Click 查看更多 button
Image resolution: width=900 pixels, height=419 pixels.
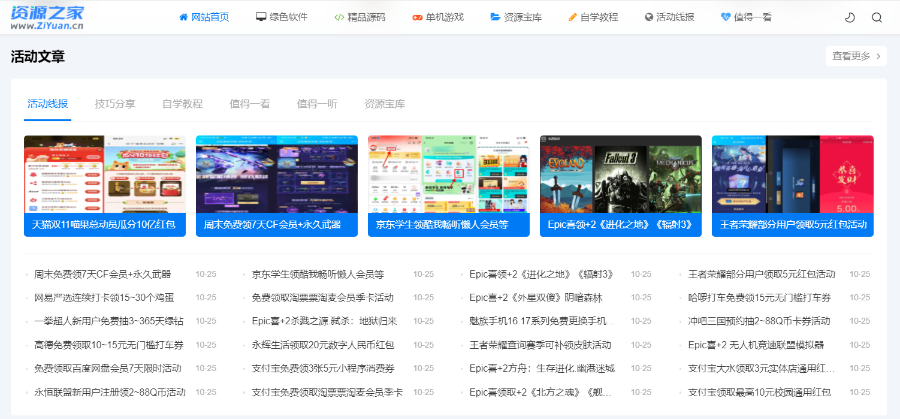(856, 56)
